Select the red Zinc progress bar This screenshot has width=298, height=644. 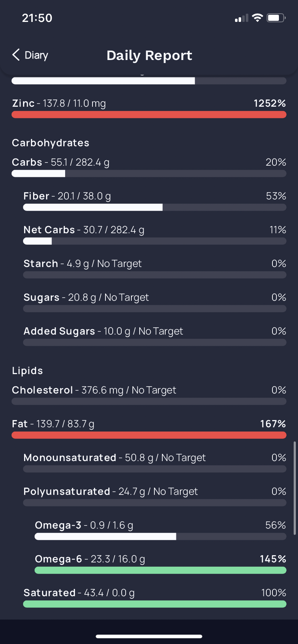tap(149, 115)
